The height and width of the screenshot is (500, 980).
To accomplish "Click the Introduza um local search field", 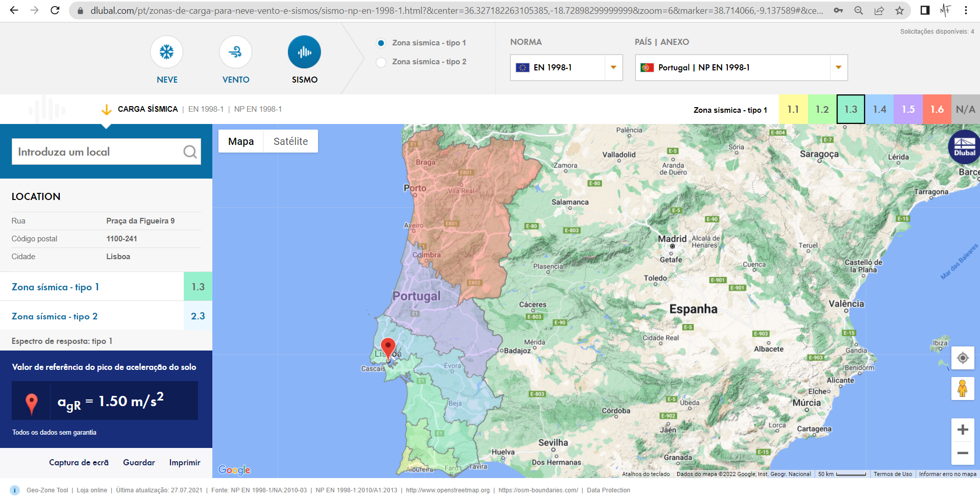I will coord(92,152).
